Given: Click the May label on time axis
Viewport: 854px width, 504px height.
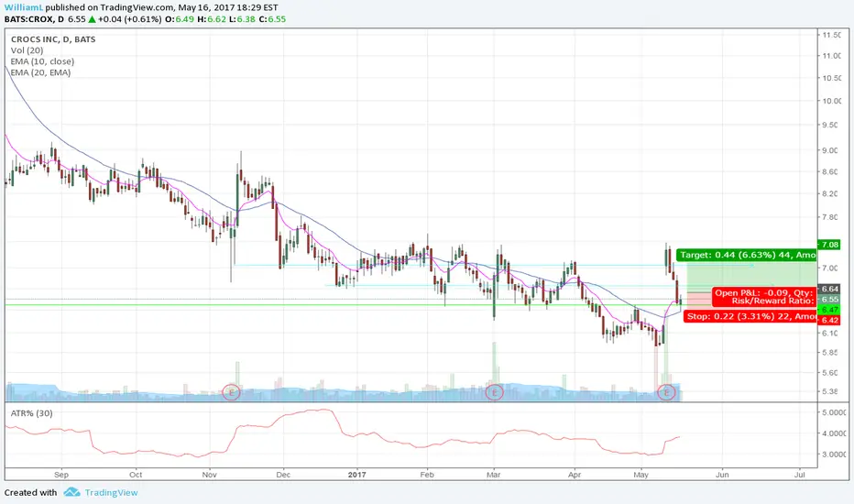Looking at the screenshot, I should pyautogui.click(x=641, y=475).
